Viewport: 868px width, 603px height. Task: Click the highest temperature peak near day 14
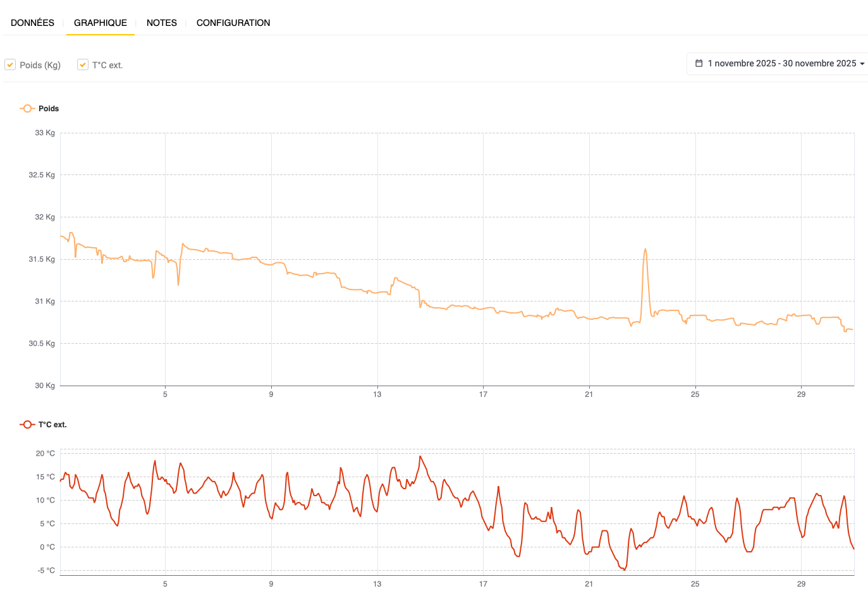420,456
